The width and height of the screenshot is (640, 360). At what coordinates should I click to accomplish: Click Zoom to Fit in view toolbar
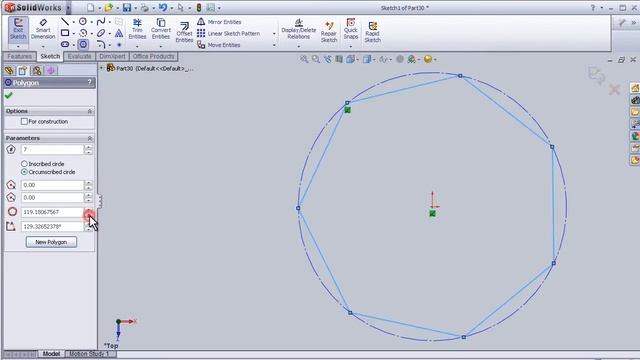(304, 59)
